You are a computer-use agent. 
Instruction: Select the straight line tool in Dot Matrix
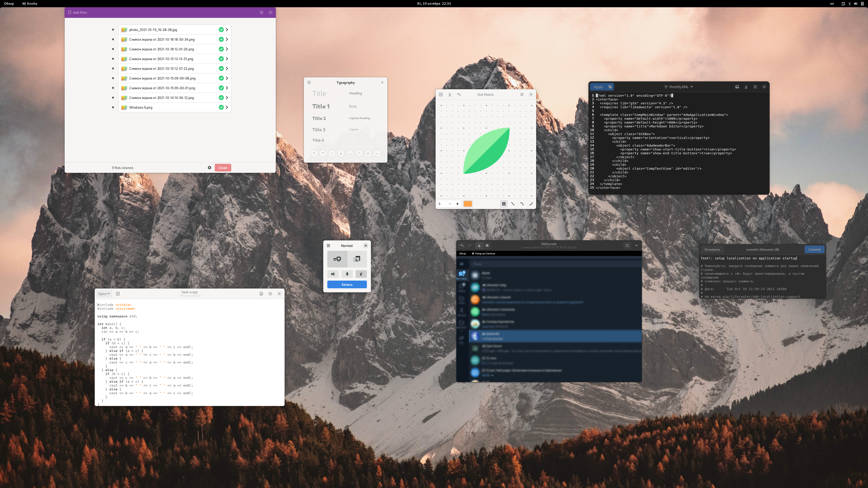coord(513,204)
